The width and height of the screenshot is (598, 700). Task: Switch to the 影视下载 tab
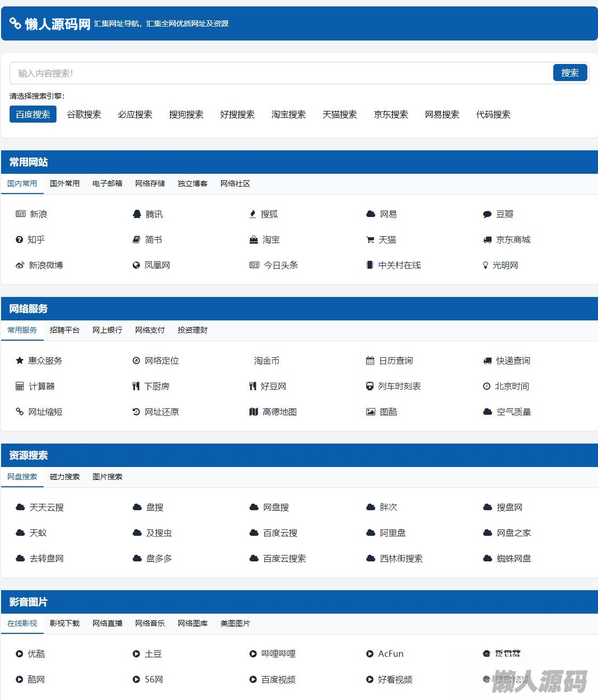64,623
